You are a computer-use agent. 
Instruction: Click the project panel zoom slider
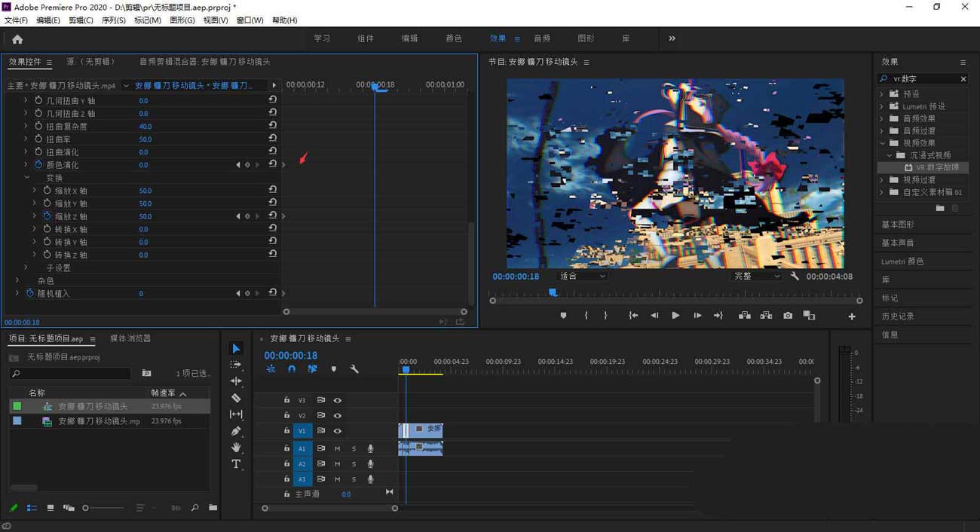pyautogui.click(x=86, y=508)
